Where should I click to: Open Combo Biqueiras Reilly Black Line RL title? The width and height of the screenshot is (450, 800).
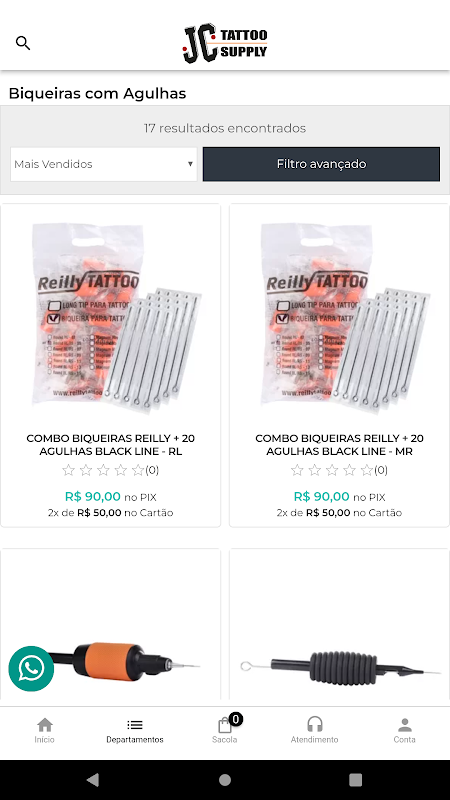(111, 445)
